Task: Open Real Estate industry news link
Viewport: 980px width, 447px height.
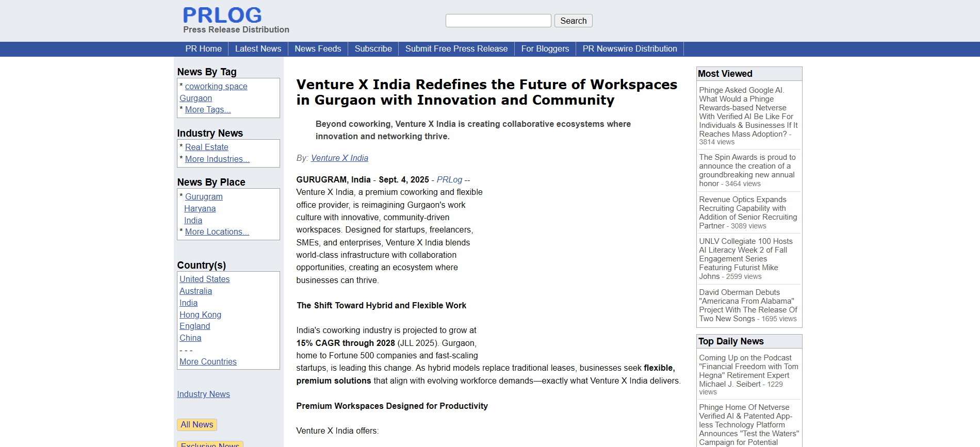Action: (x=206, y=147)
